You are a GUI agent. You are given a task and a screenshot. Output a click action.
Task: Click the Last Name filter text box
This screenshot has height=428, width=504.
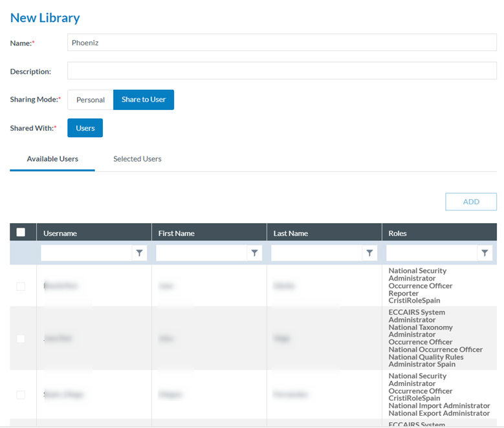click(x=316, y=253)
